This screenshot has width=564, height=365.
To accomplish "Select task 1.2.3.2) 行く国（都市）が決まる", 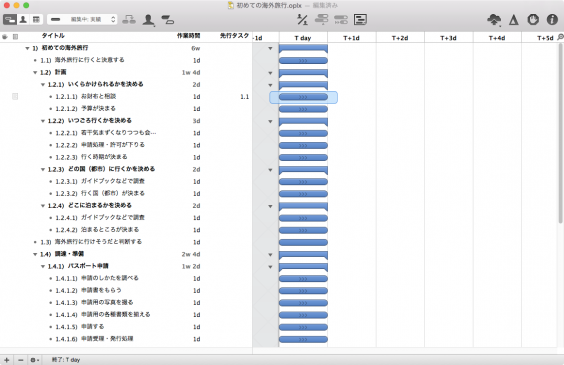I will (x=100, y=193).
